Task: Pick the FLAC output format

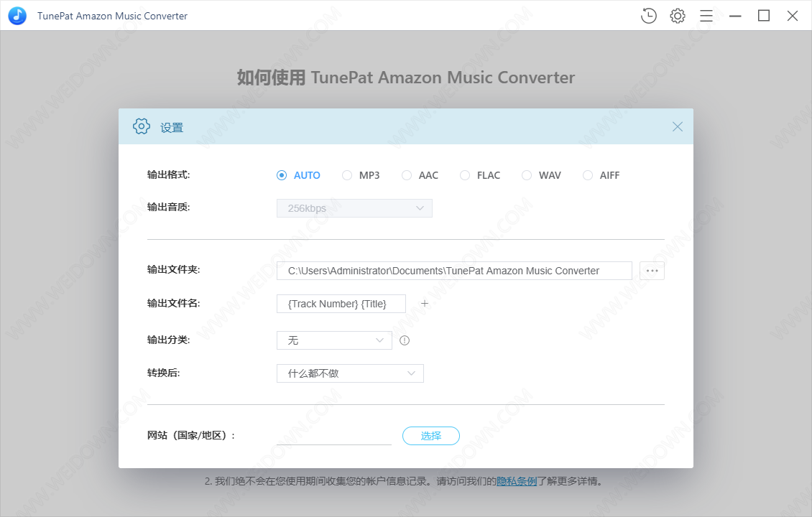Action: click(480, 175)
